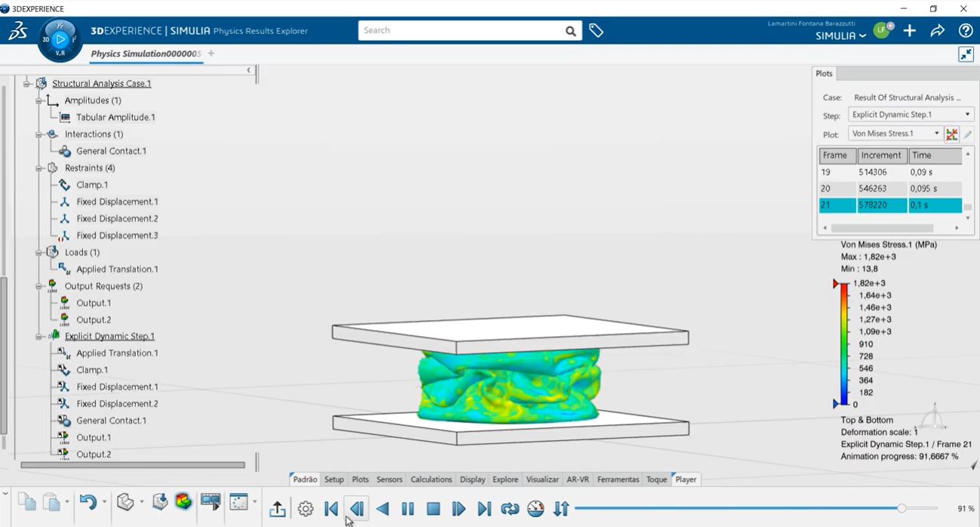The image size is (980, 527).
Task: Click the Frame column header
Action: click(837, 156)
